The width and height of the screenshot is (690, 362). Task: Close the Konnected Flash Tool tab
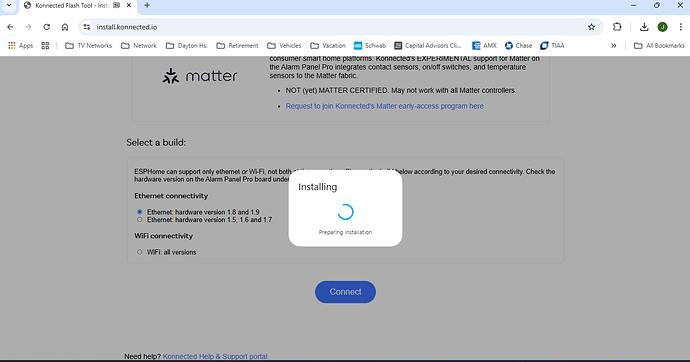coord(129,5)
